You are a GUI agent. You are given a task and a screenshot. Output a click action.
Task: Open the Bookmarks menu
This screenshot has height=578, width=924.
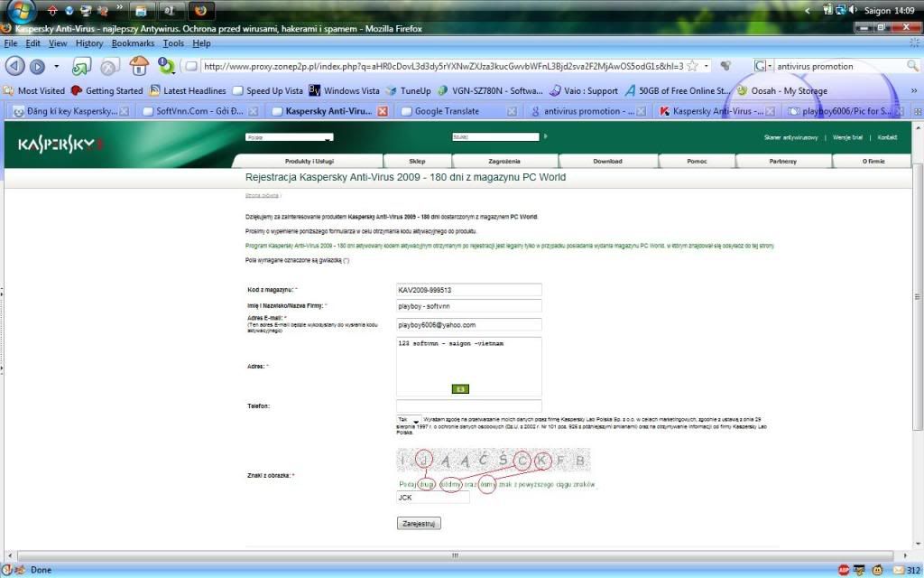pos(133,43)
